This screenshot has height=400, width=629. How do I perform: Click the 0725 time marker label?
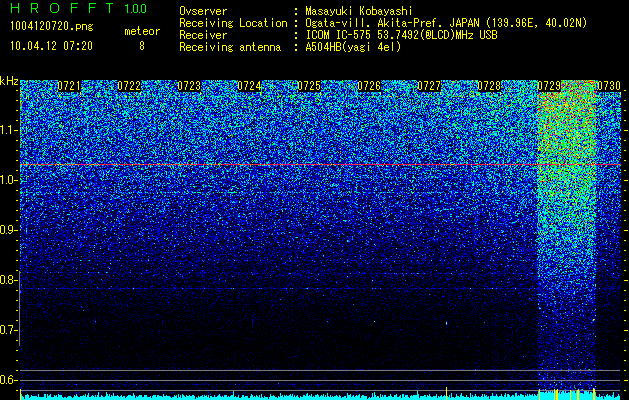[309, 86]
